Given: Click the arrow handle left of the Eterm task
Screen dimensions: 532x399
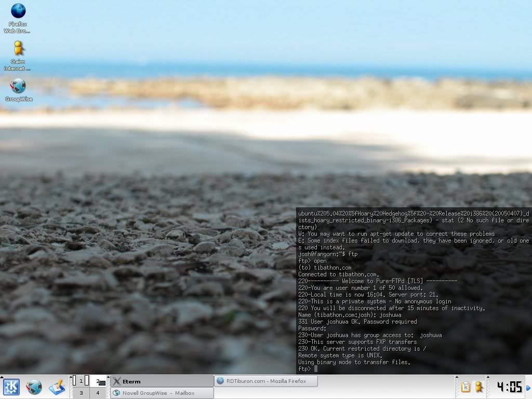Looking at the screenshot, I should pos(109,377).
